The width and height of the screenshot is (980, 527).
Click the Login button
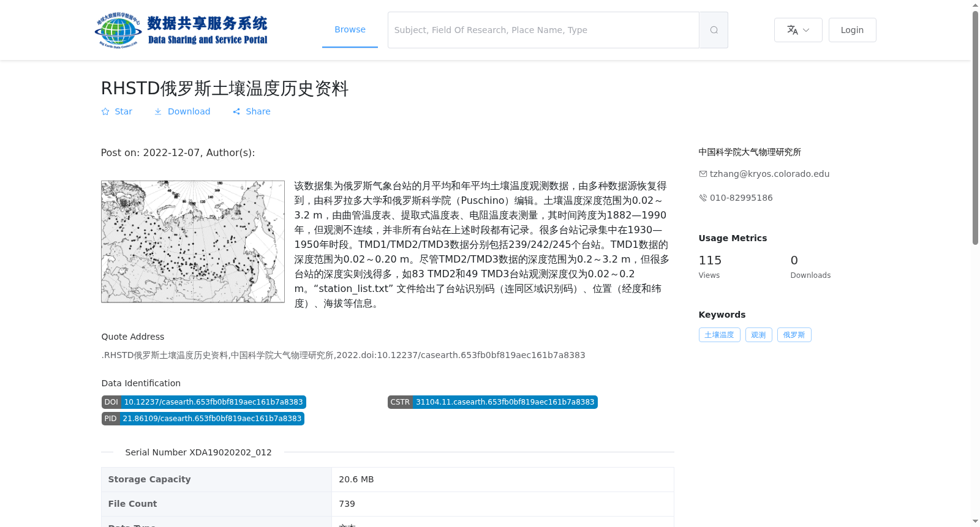point(852,30)
